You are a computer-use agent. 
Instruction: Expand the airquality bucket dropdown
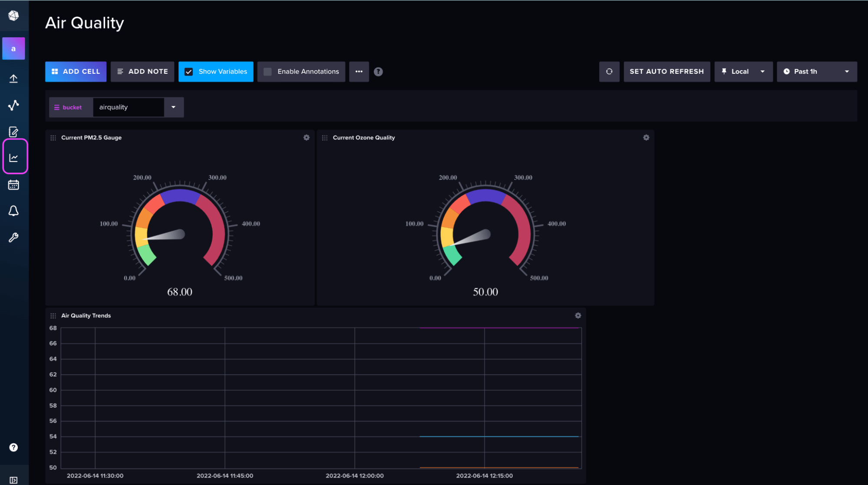tap(173, 107)
